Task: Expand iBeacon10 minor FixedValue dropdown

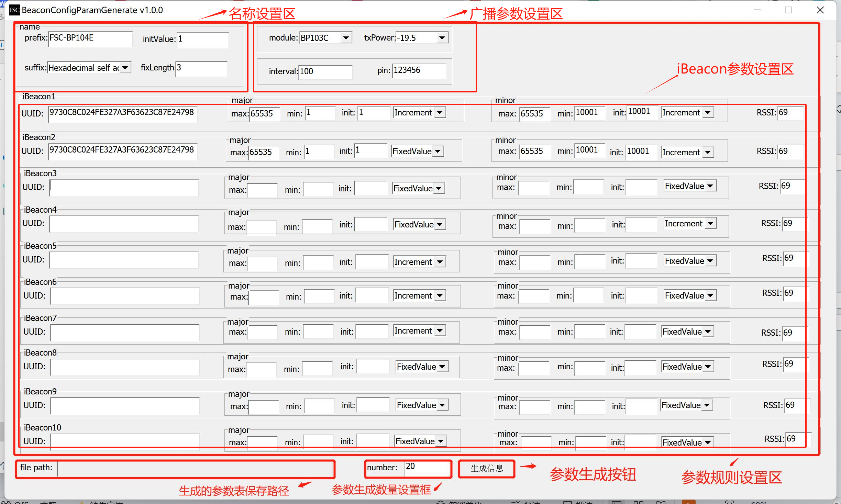Action: 708,443
